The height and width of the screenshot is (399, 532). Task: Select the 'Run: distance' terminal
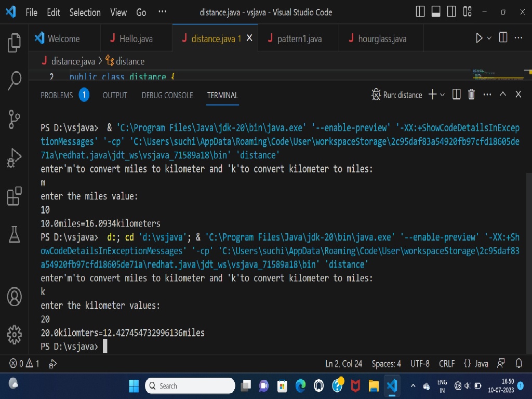(x=397, y=95)
